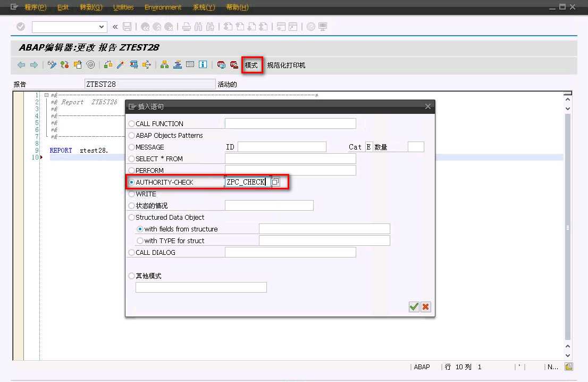
Task: Choose the with TYPE for struct option
Action: coord(140,240)
